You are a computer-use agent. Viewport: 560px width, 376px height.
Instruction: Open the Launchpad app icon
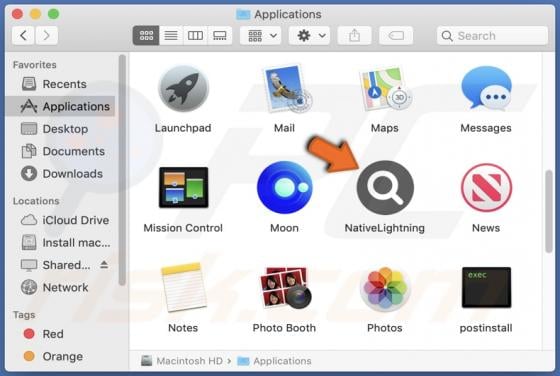(x=183, y=88)
